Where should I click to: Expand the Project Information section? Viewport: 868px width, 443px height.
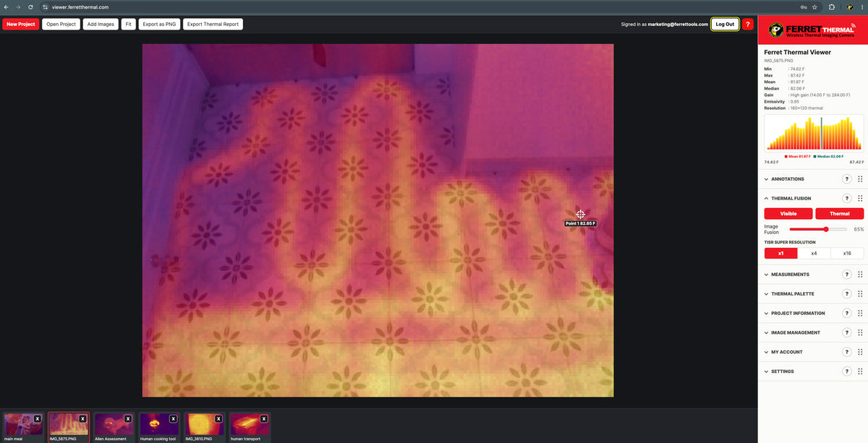(793, 314)
